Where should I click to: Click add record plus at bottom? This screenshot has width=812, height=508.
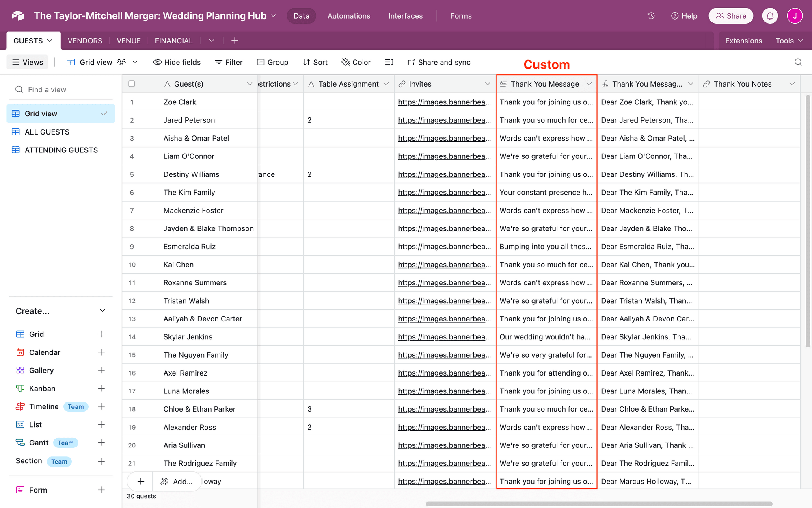[x=141, y=482]
